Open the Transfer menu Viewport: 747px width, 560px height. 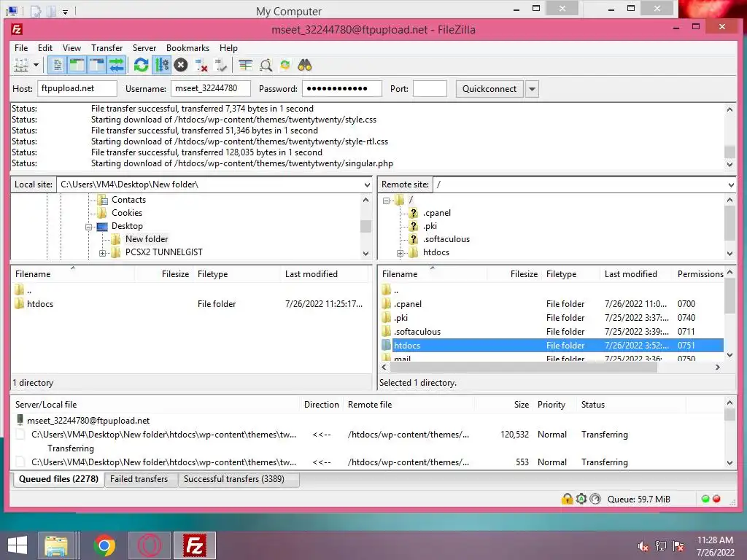[x=107, y=48]
